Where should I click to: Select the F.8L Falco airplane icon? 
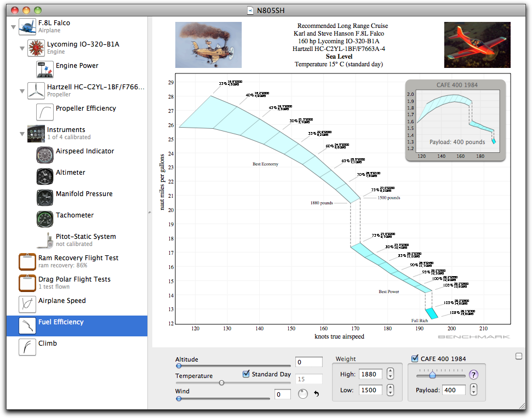(x=27, y=26)
